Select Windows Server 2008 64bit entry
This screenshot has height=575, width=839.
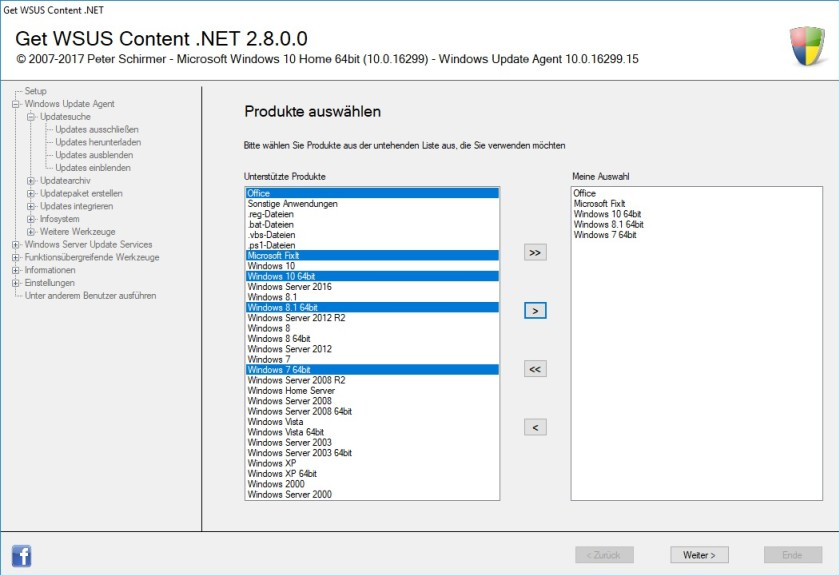372,411
